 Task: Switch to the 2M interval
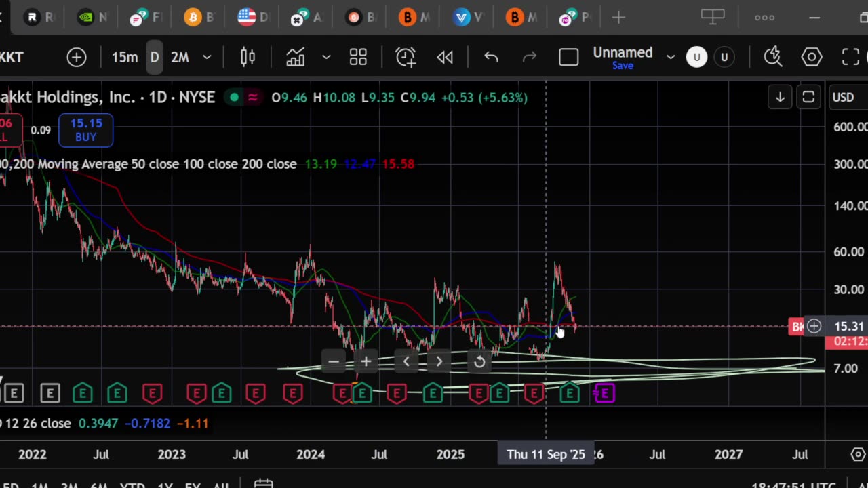point(180,58)
